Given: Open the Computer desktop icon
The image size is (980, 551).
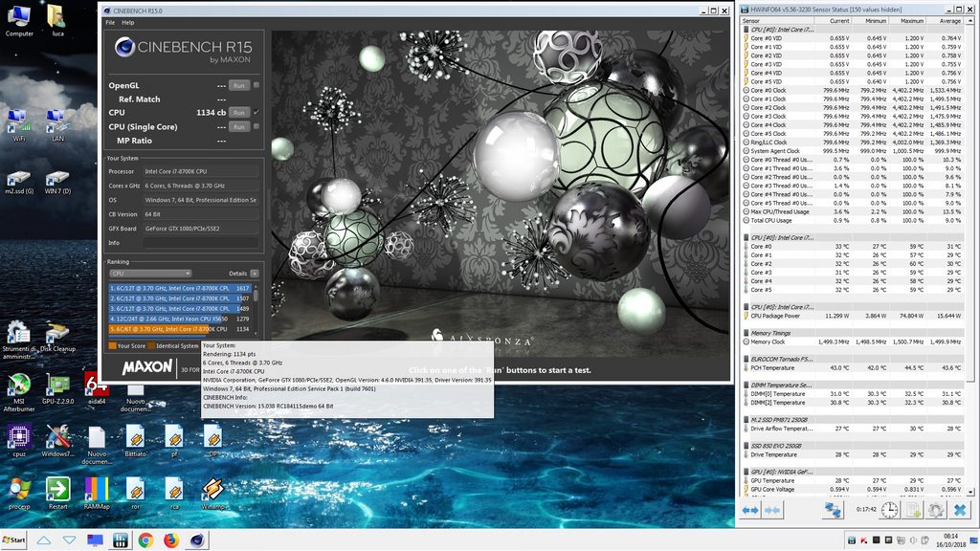Looking at the screenshot, I should click(x=19, y=21).
